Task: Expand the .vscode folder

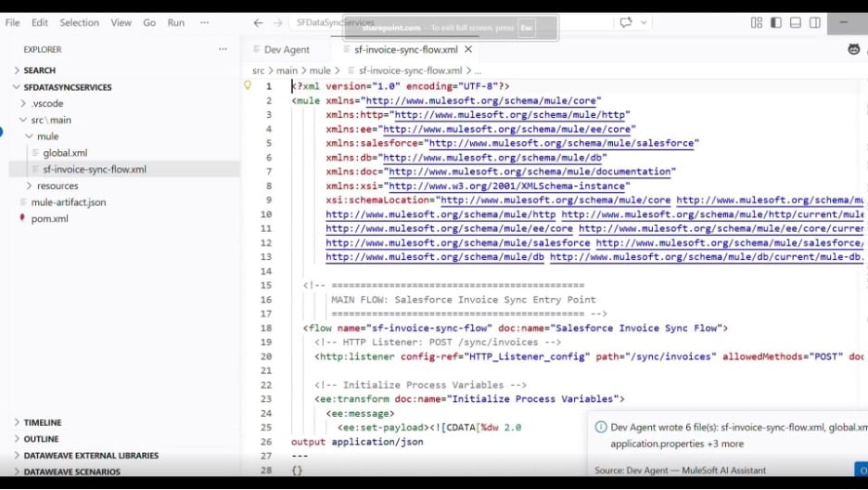Action: coord(47,104)
